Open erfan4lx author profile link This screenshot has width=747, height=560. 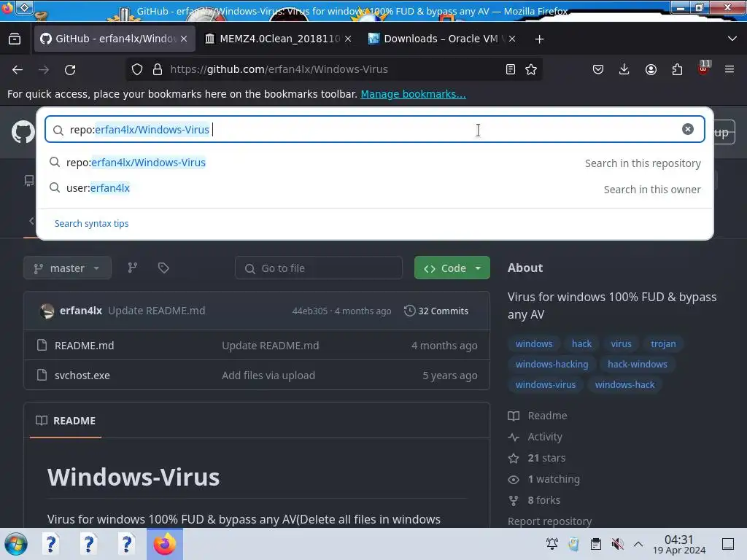click(x=81, y=311)
